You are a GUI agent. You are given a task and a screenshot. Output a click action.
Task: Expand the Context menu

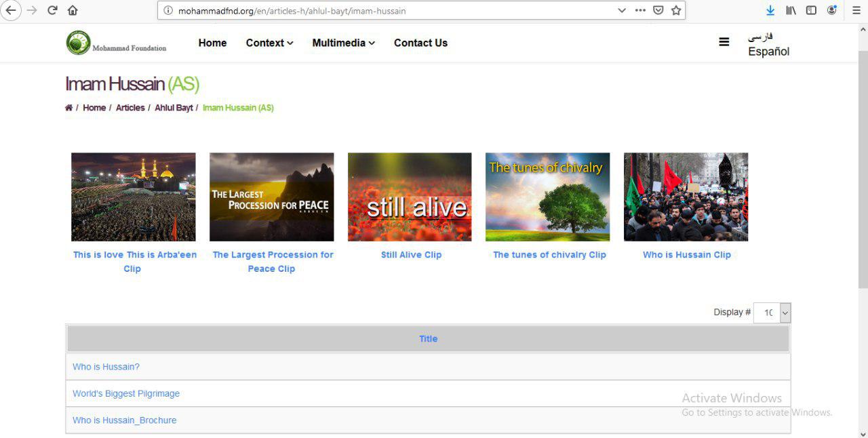coord(269,43)
